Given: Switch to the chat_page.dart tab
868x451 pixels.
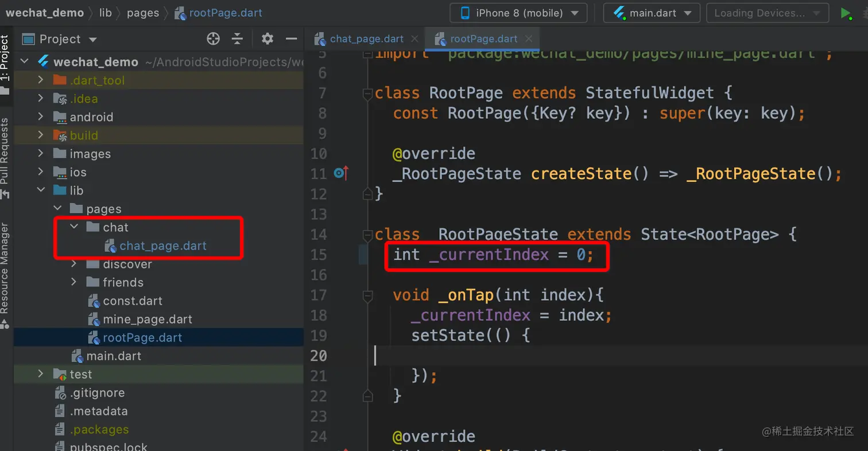Looking at the screenshot, I should 366,39.
